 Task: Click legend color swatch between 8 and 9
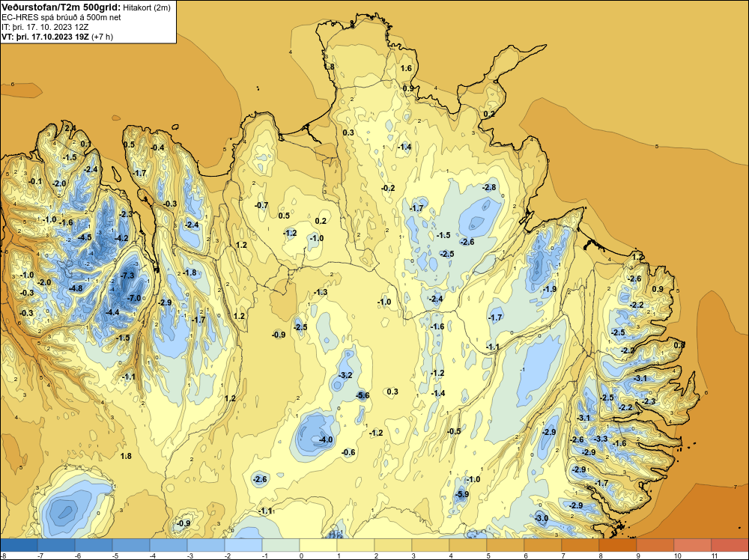618,545
